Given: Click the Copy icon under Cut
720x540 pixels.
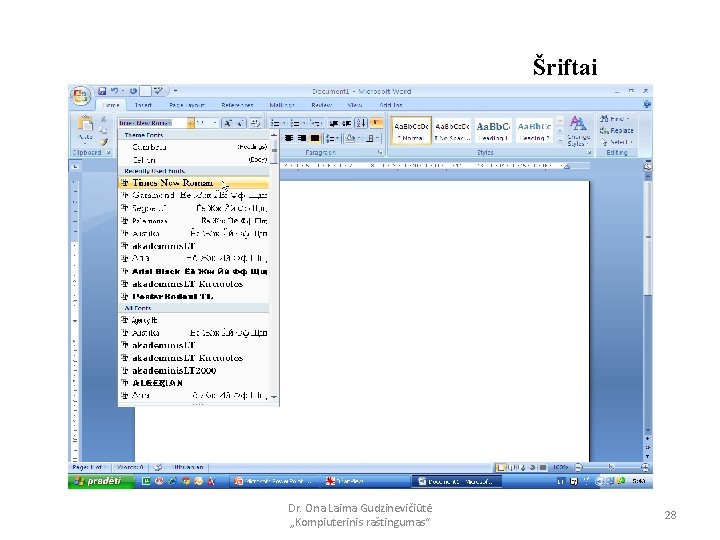Looking at the screenshot, I should [x=104, y=130].
